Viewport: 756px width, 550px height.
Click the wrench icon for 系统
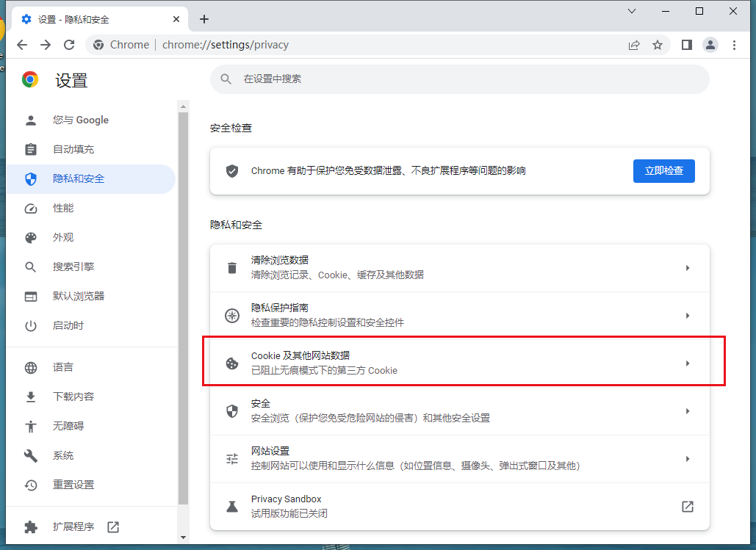point(31,455)
